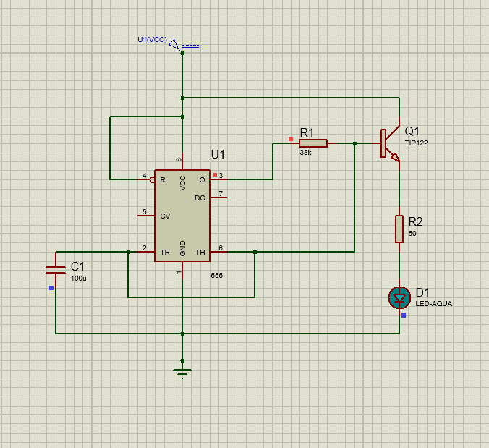The width and height of the screenshot is (489, 448).
Task: Click the U1(VCC) probe label
Action: tap(152, 40)
